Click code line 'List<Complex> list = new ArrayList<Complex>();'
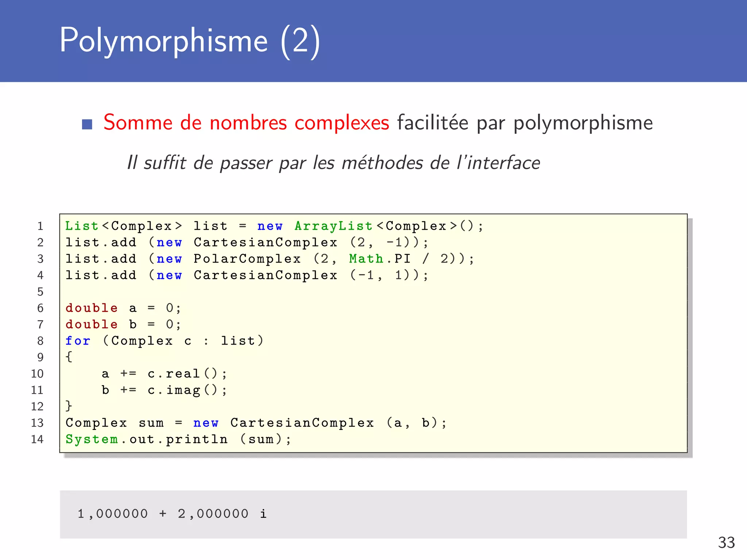Image resolution: width=747 pixels, height=560 pixels. [274, 226]
